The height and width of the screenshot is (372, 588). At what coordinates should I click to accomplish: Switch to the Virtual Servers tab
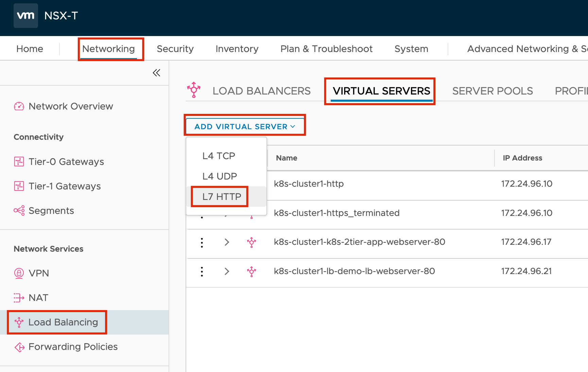[x=381, y=91]
